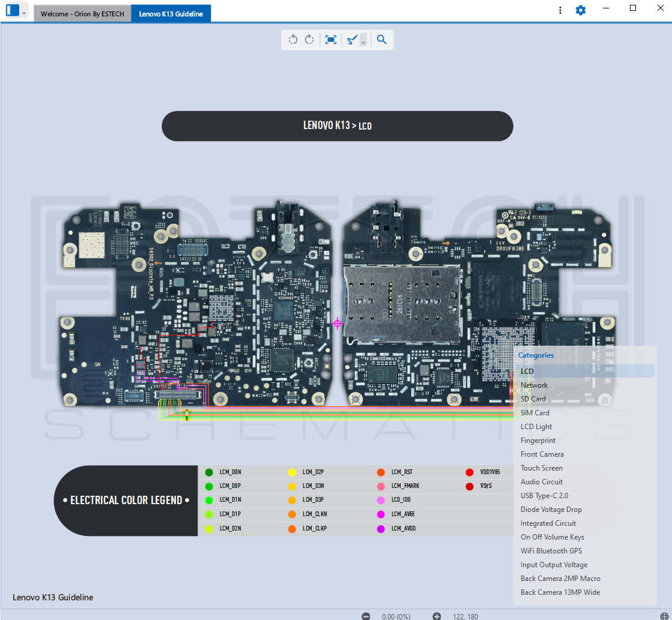The image size is (672, 620).
Task: Select Front Camera category
Action: click(585, 454)
